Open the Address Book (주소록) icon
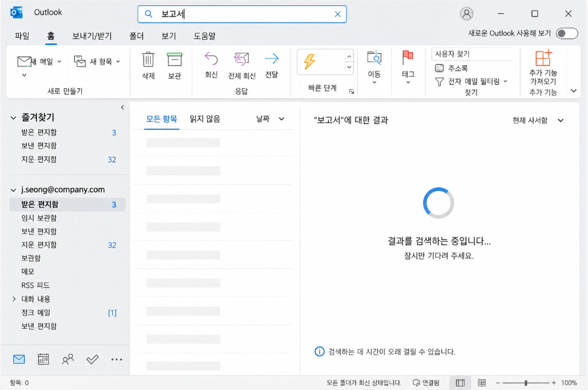588x390 pixels. tap(439, 68)
